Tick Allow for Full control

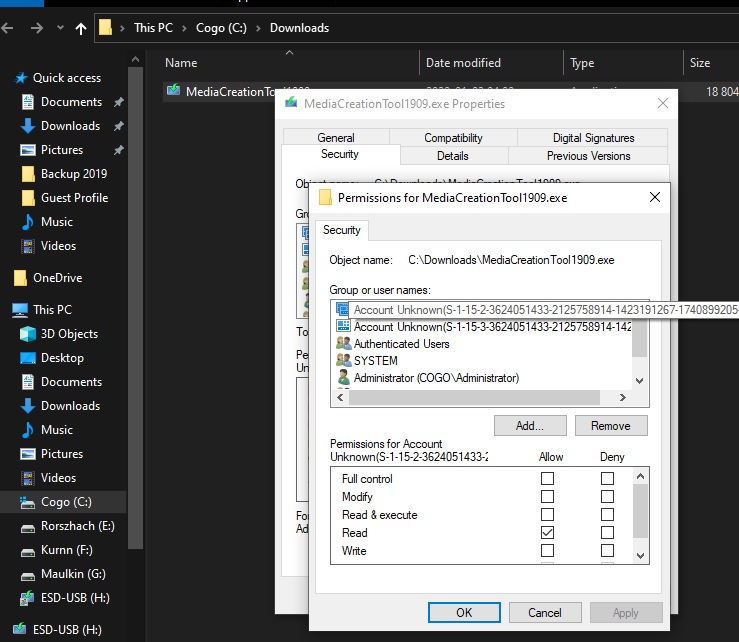coord(547,478)
